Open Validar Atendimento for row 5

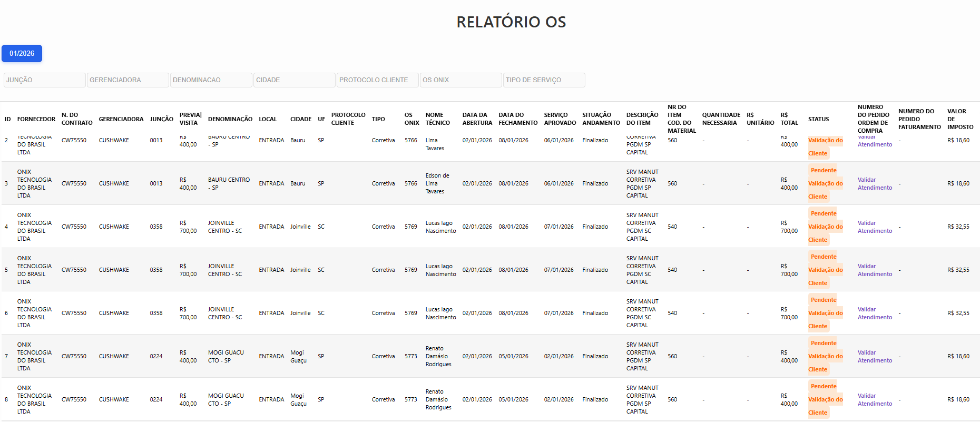click(875, 270)
